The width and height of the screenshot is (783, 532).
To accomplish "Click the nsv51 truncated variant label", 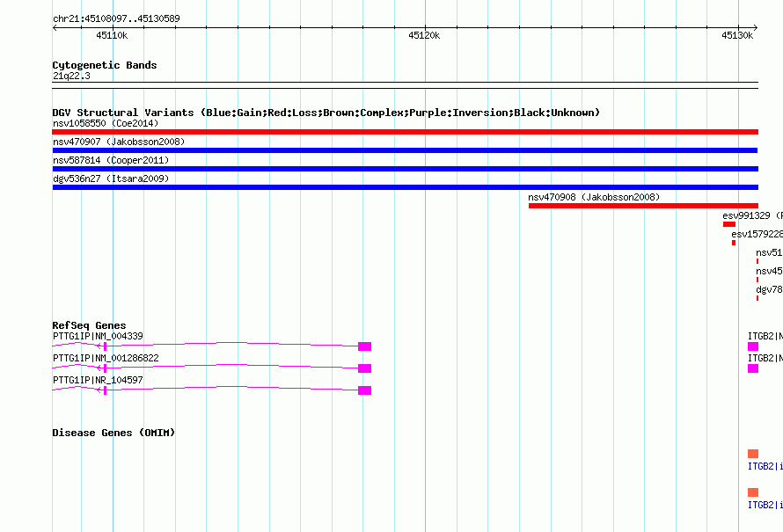I will point(769,252).
